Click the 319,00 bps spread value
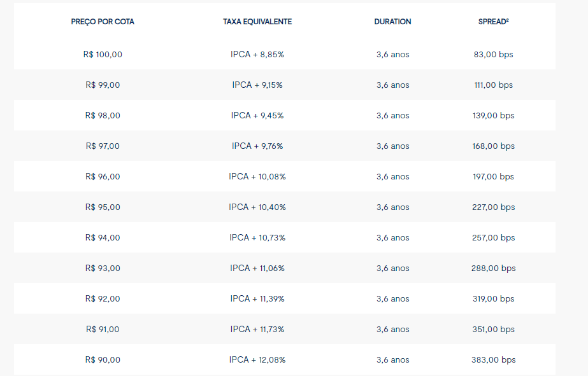The height and width of the screenshot is (376, 588). 494,298
